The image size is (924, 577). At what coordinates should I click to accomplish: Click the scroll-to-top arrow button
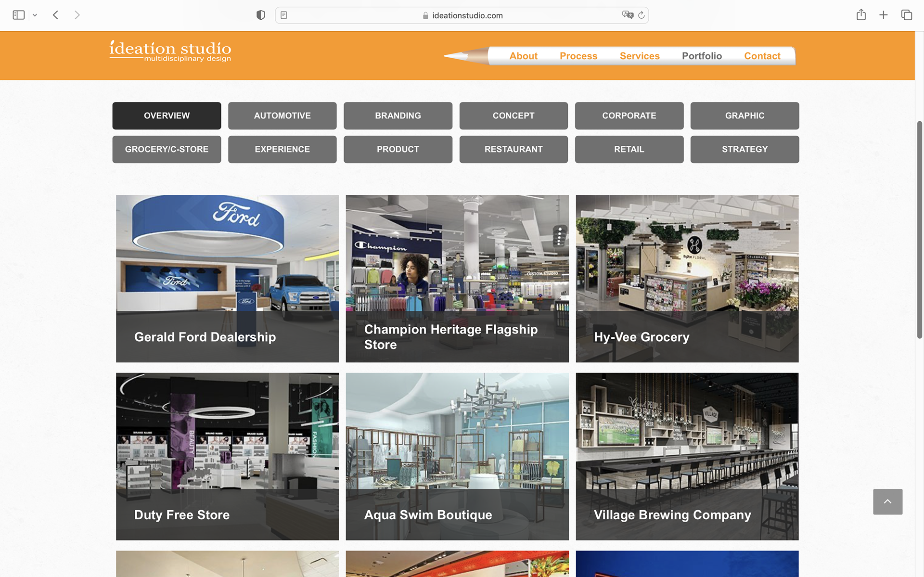tap(888, 502)
